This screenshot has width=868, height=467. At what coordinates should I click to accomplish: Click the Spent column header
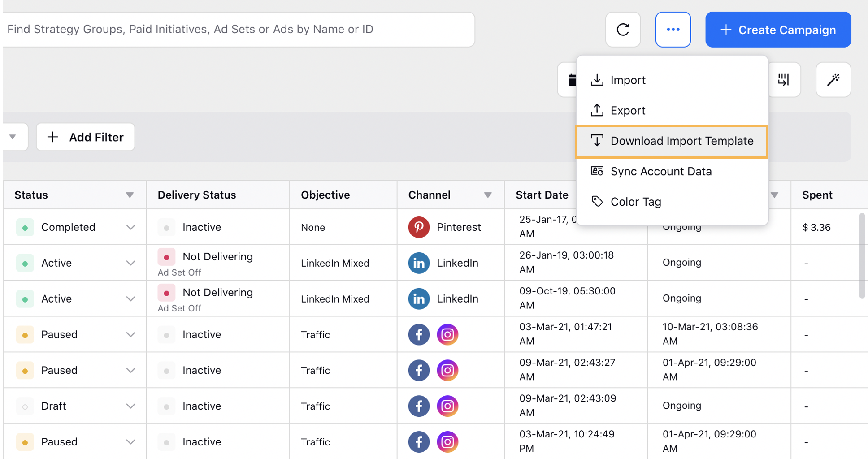tap(817, 195)
